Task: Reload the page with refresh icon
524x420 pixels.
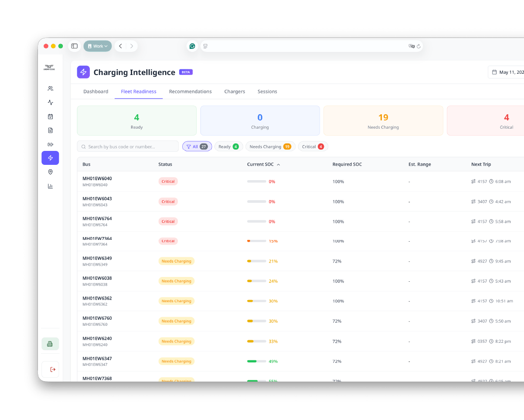Action: 419,46
